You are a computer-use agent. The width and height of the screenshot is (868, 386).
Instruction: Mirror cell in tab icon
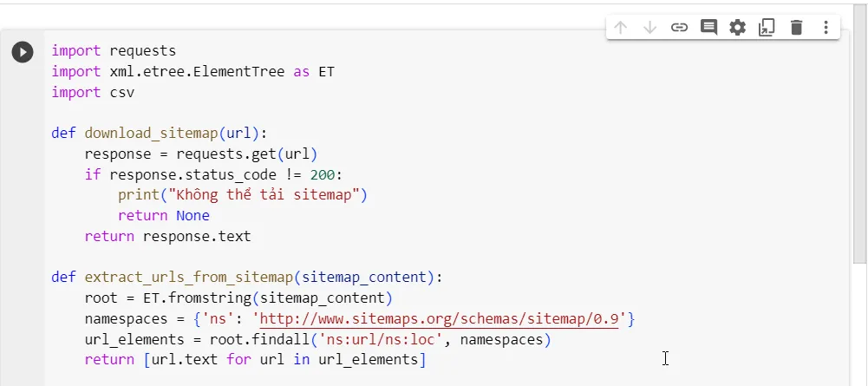767,28
